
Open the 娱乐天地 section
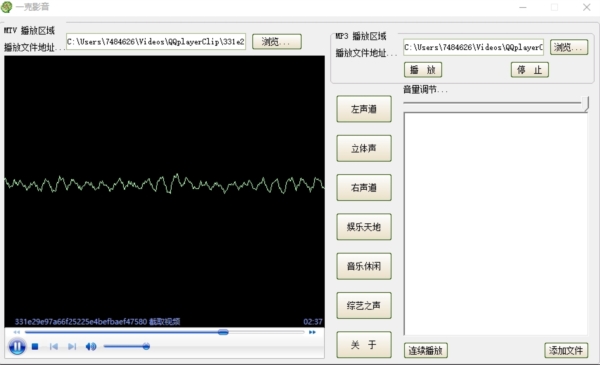coord(364,227)
